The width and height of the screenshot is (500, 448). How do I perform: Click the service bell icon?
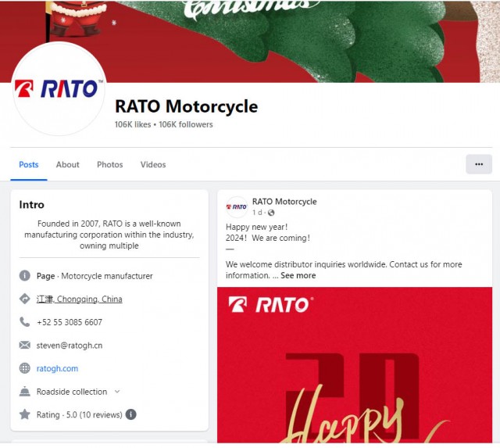(24, 391)
